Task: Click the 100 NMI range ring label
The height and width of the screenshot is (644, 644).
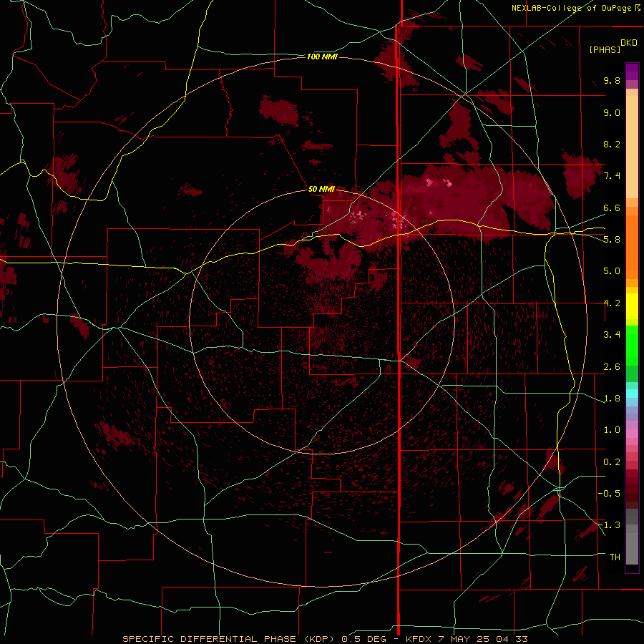Action: pos(322,57)
